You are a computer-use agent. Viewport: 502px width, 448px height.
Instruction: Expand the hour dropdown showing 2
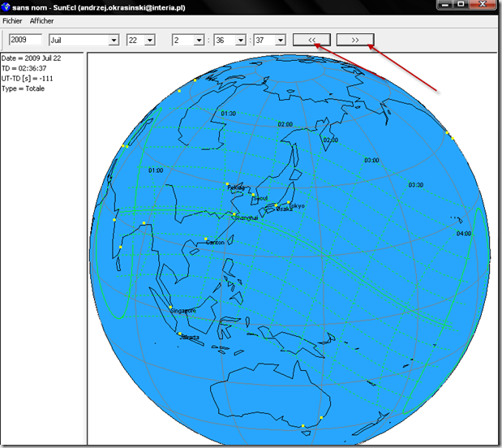199,40
